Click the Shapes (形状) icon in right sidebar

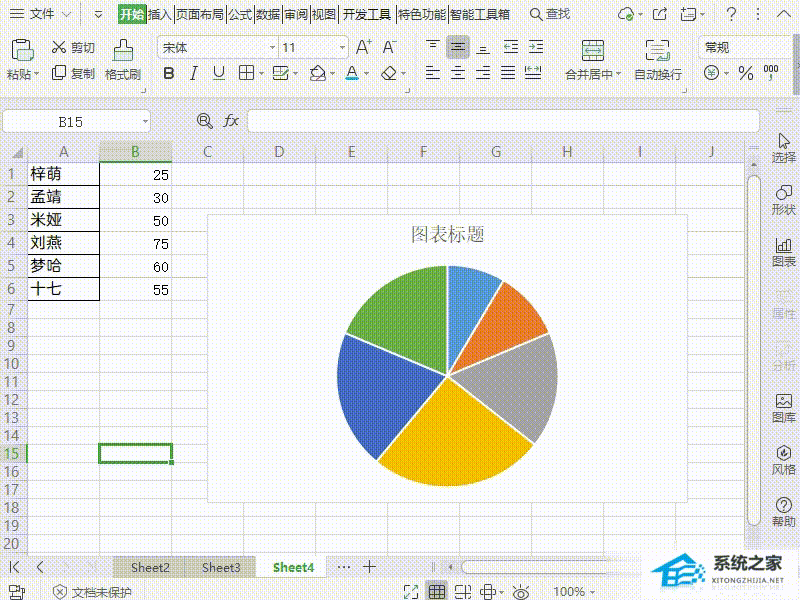pyautogui.click(x=784, y=197)
